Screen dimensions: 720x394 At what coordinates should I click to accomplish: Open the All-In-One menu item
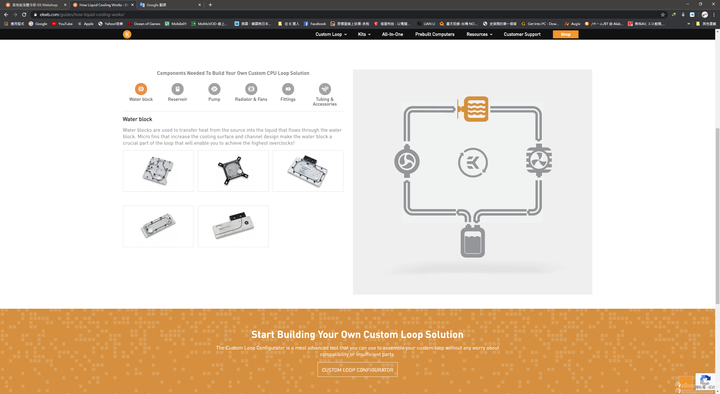[x=393, y=34]
